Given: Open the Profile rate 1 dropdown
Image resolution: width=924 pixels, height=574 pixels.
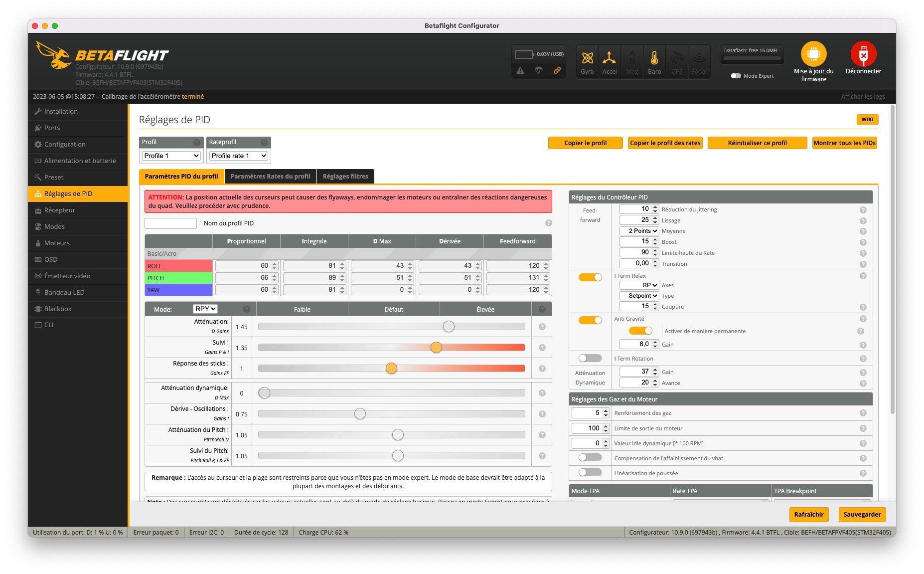Looking at the screenshot, I should pos(239,156).
